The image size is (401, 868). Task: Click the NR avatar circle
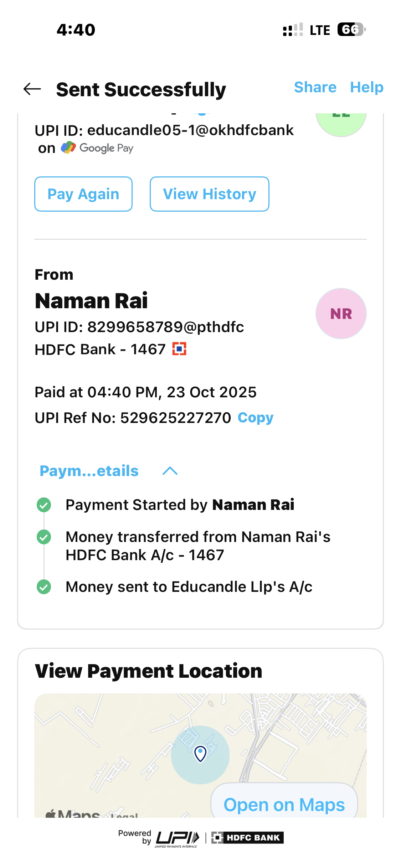[x=341, y=314]
